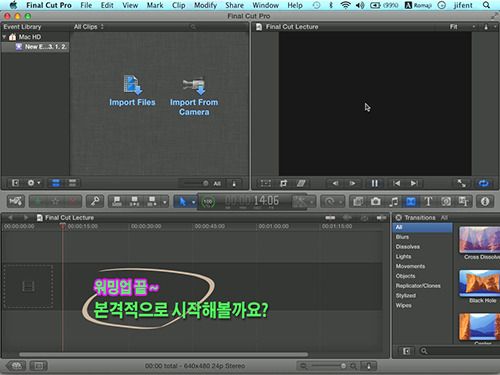Open the Transitions browser toolbar icon

411,202
